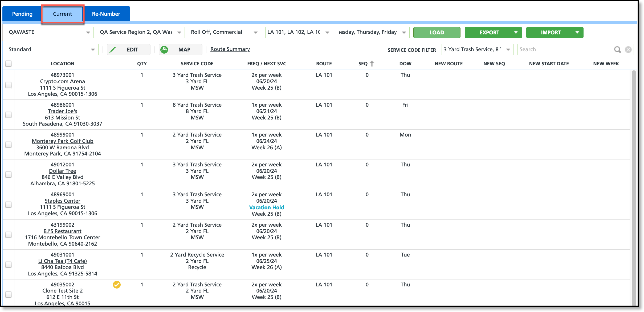
Task: Click the SEQ sort arrow icon
Action: coord(372,64)
